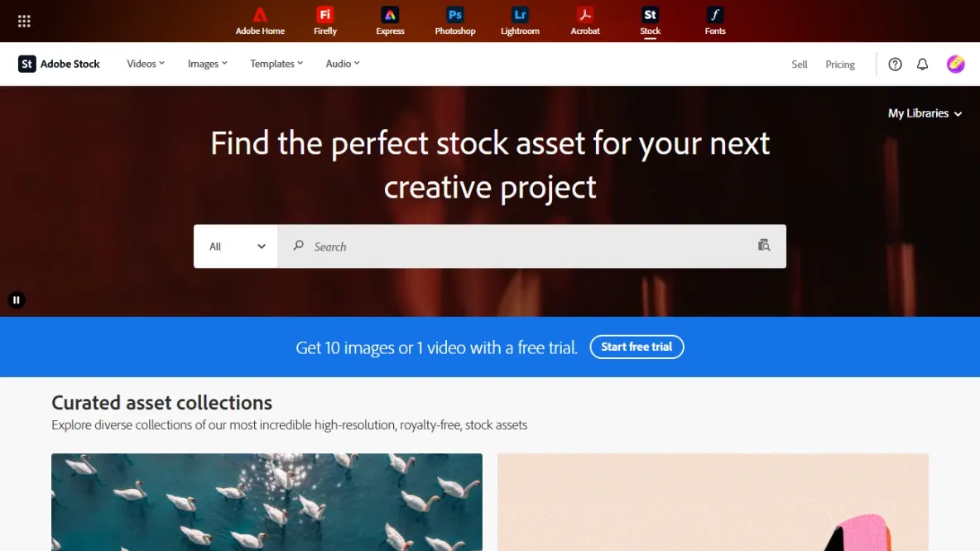
Task: Click the visual search camera icon
Action: (763, 246)
